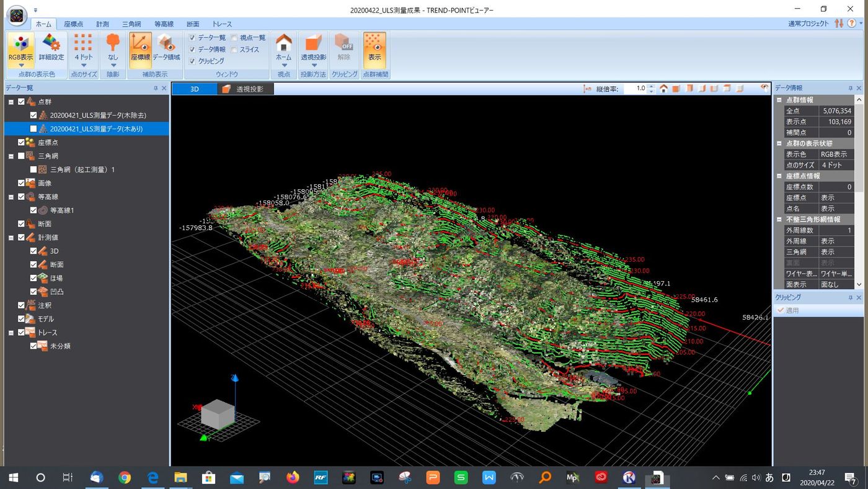The image size is (868, 489).
Task: Collapse the 三角網 tree node
Action: (x=11, y=156)
